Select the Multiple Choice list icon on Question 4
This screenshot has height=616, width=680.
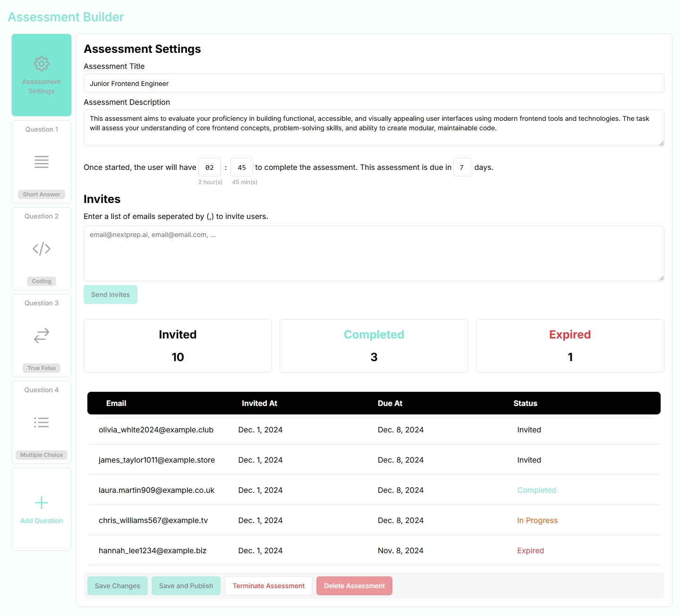pos(42,422)
